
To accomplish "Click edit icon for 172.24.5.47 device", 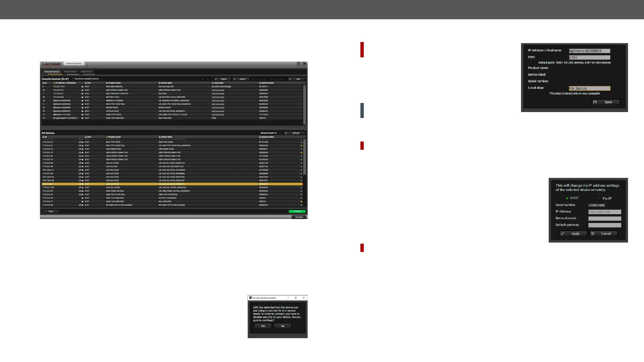I will point(80,142).
